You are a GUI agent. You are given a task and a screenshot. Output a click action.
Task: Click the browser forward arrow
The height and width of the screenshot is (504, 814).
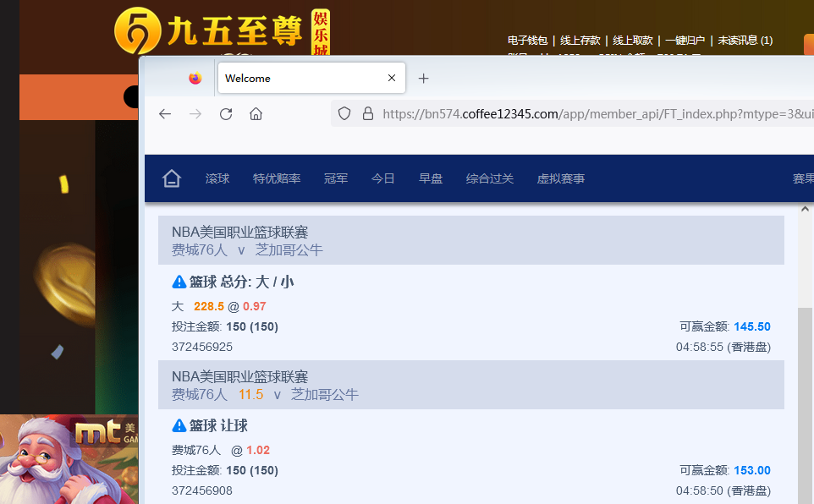[195, 113]
